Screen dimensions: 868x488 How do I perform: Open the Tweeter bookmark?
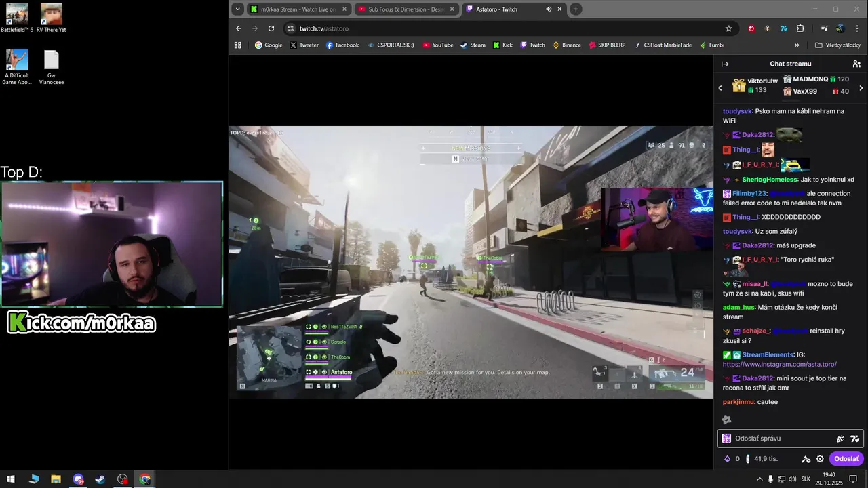304,45
